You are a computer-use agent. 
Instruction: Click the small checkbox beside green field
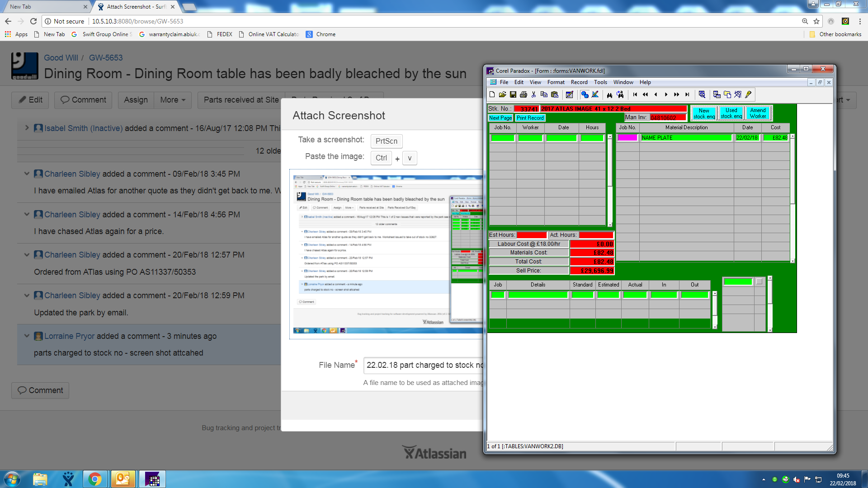click(x=759, y=282)
